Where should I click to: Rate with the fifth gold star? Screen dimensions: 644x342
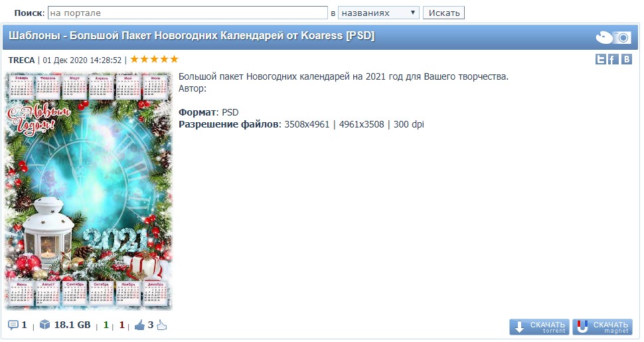tap(174, 59)
